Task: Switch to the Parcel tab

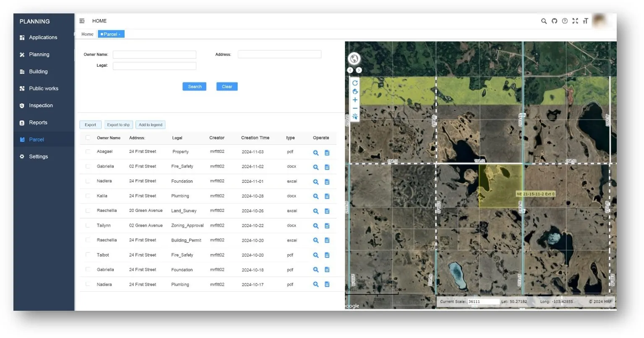Action: (111, 34)
